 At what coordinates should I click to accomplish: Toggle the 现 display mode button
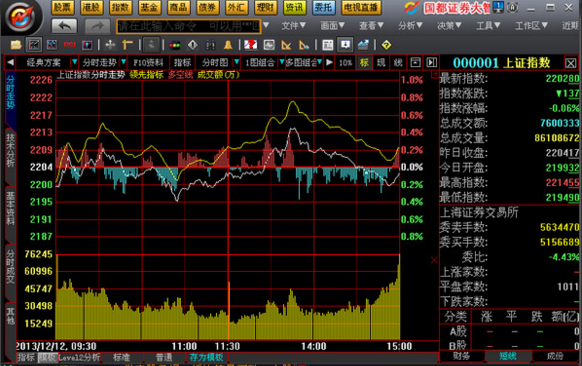(x=381, y=63)
